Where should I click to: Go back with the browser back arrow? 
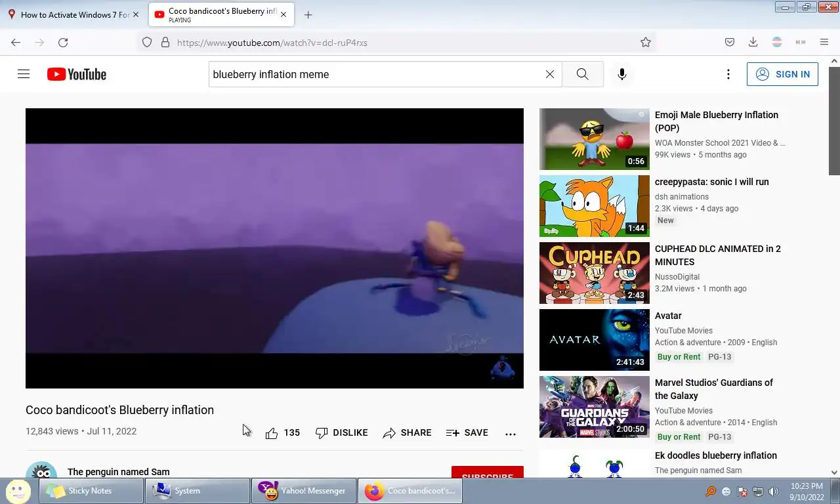tap(16, 42)
